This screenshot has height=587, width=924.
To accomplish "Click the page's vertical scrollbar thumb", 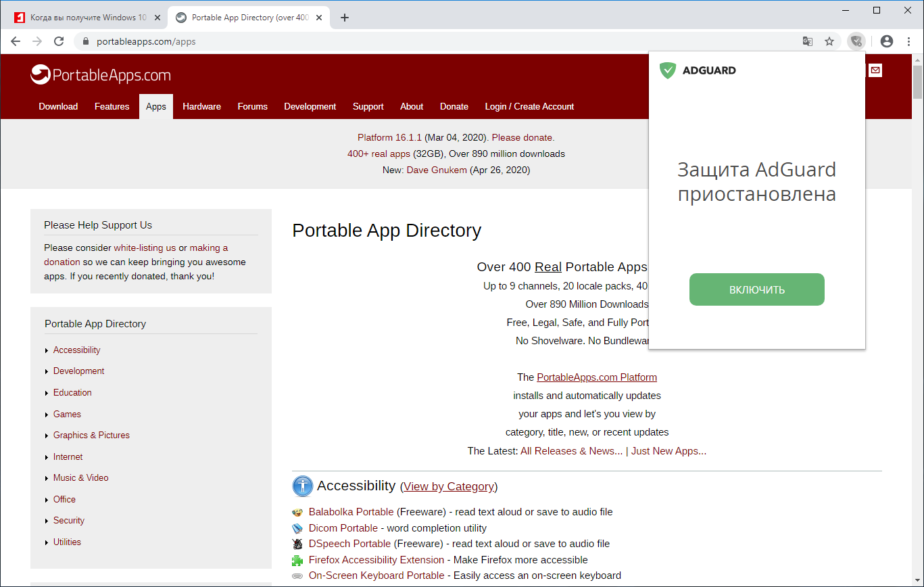I will click(917, 82).
